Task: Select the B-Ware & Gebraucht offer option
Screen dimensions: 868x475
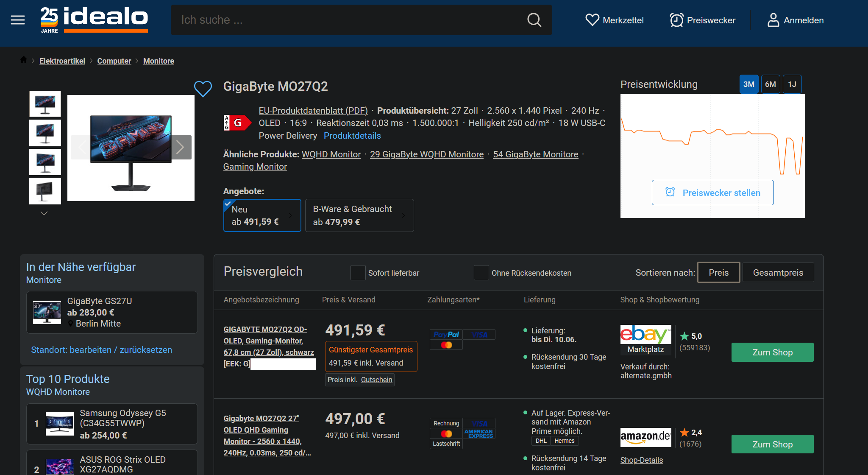Action: 359,215
